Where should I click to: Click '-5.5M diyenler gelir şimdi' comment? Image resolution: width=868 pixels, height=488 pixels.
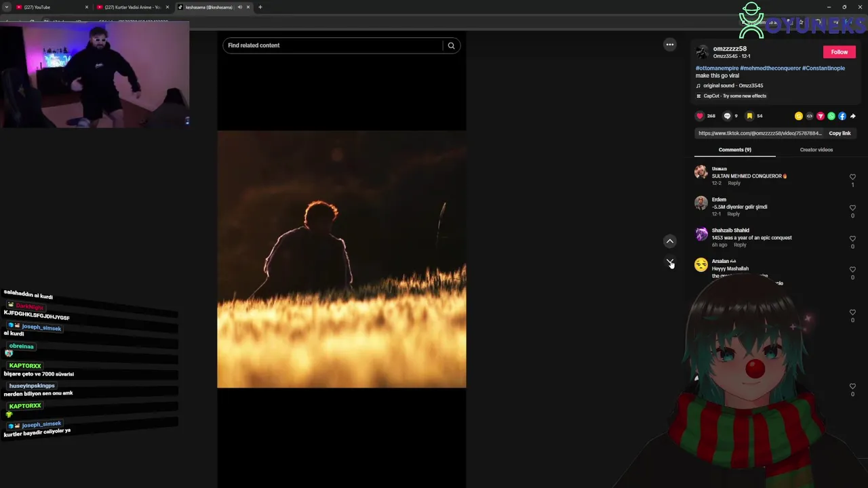pyautogui.click(x=739, y=207)
